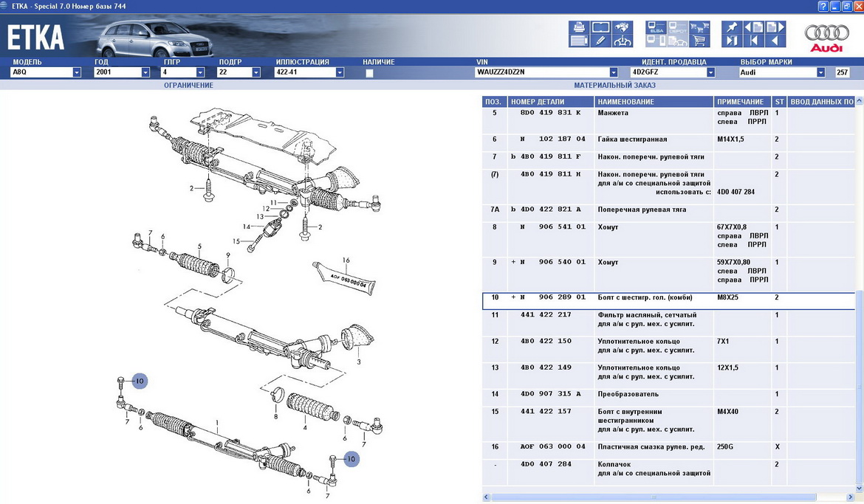
Task: Click the horizontal scrollbar under the parts table
Action: [665, 497]
